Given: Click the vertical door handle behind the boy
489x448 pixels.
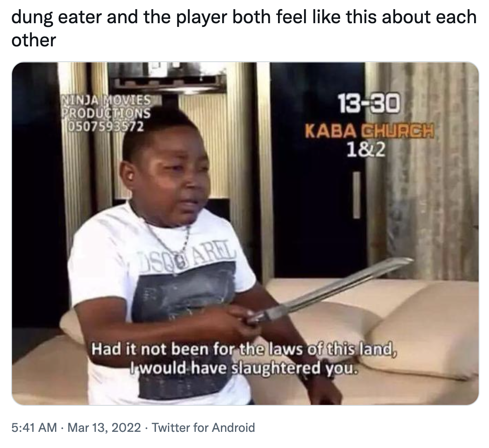Looking at the screenshot, I should pos(357,195).
